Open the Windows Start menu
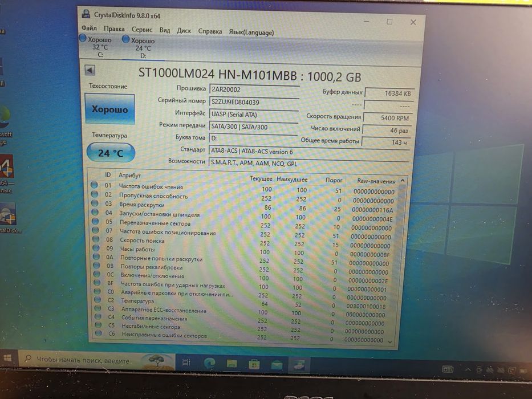The image size is (532, 399). [x=7, y=358]
